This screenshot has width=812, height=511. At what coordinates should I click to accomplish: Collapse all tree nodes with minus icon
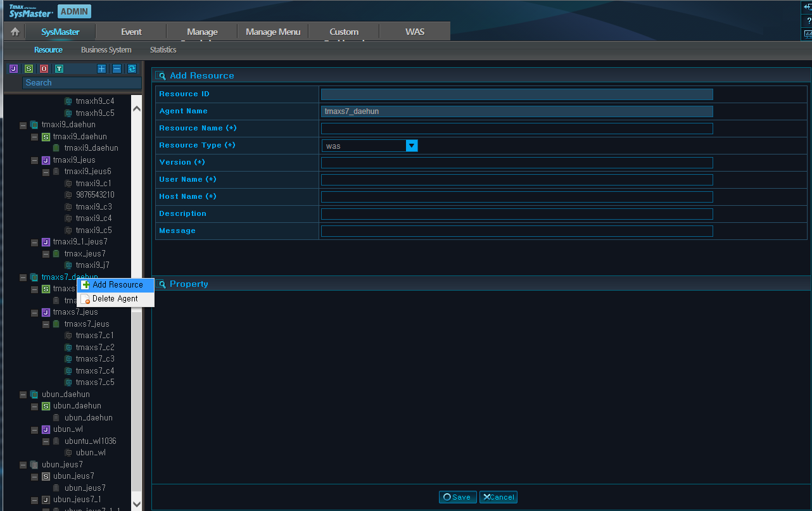(117, 68)
